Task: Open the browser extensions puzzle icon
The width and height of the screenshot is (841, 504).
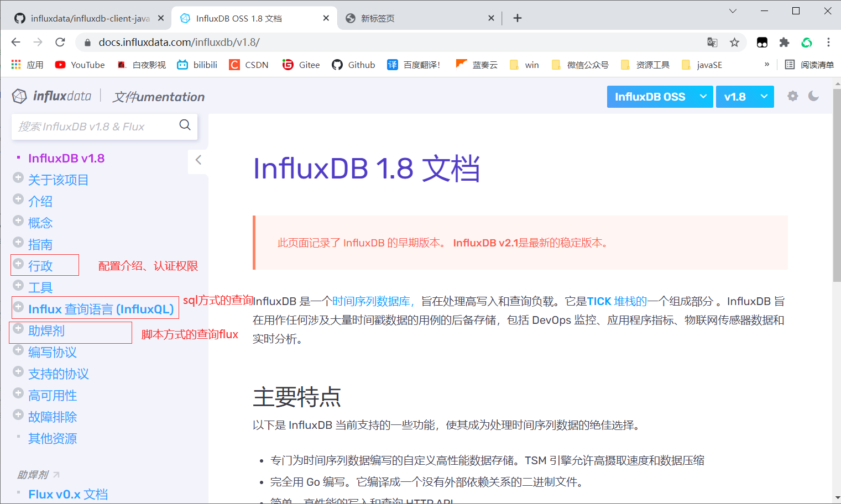Action: (x=785, y=42)
